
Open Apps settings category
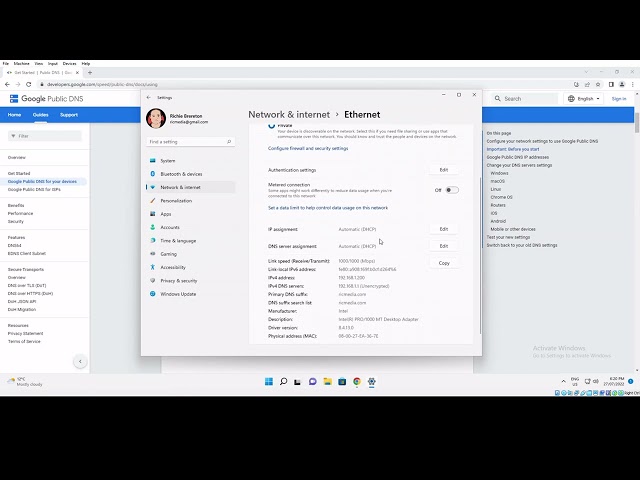tap(166, 214)
